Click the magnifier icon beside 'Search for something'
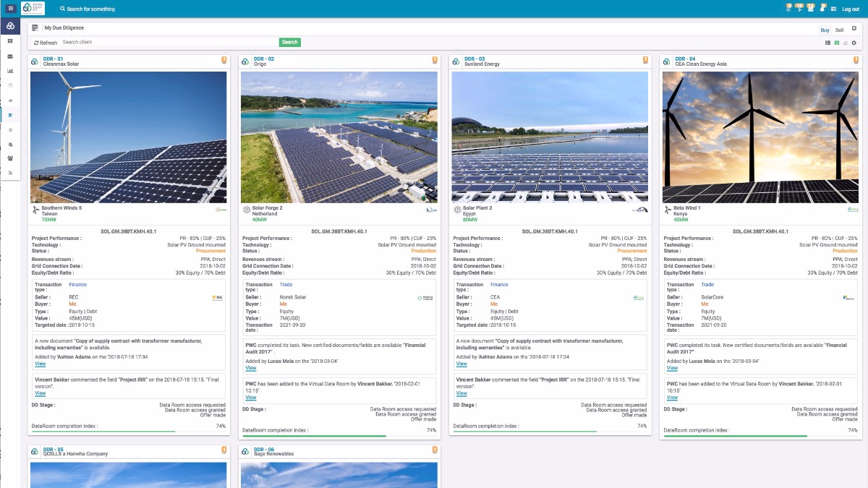868x488 pixels. pos(61,9)
